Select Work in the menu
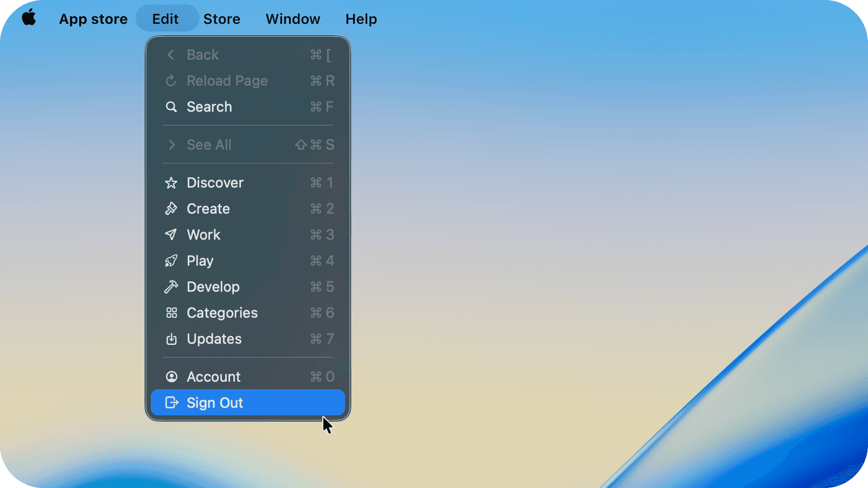This screenshot has width=868, height=488. click(x=248, y=235)
